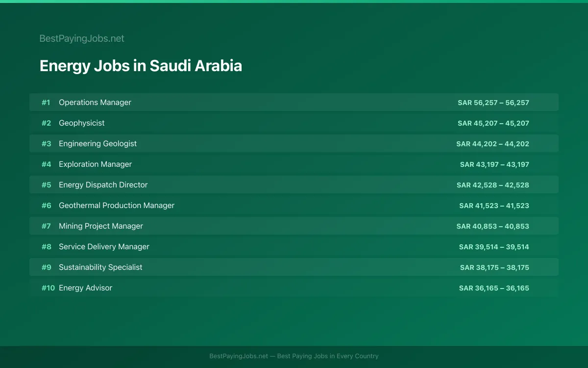Select salary SAR 44,202 – 44,202
The height and width of the screenshot is (368, 588).
493,144
